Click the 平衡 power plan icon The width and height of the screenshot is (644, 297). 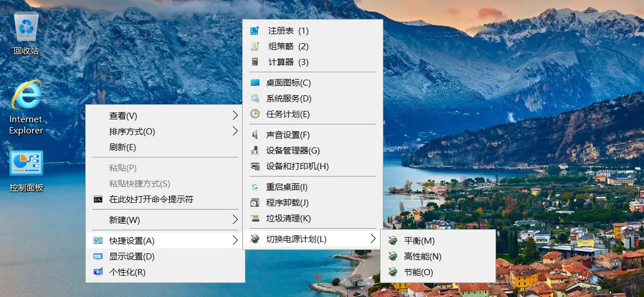(393, 241)
